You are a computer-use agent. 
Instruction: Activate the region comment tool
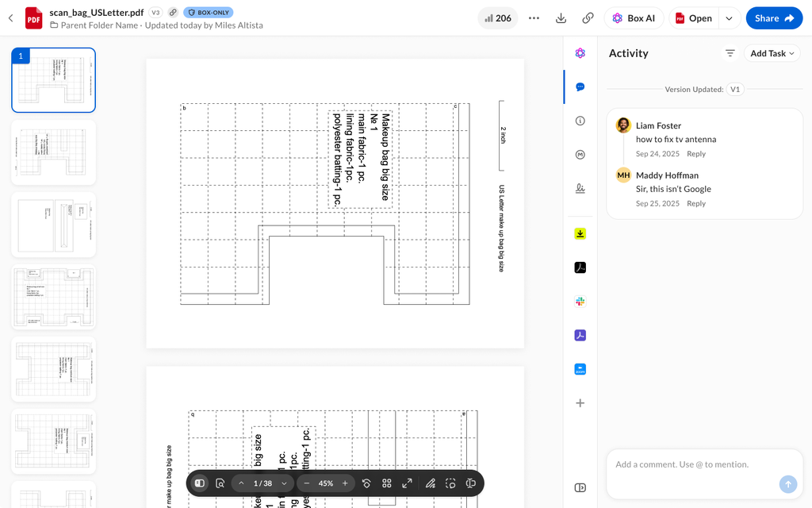(x=450, y=483)
